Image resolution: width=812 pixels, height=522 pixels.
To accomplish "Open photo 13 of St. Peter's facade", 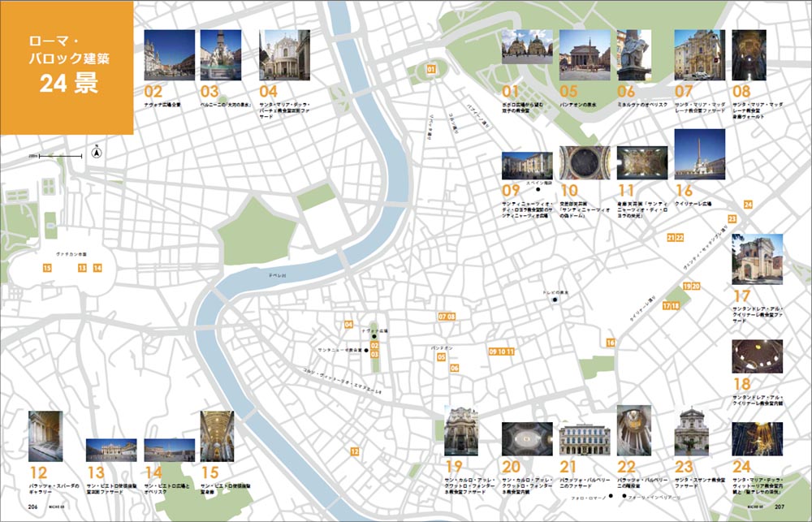I will point(111,450).
